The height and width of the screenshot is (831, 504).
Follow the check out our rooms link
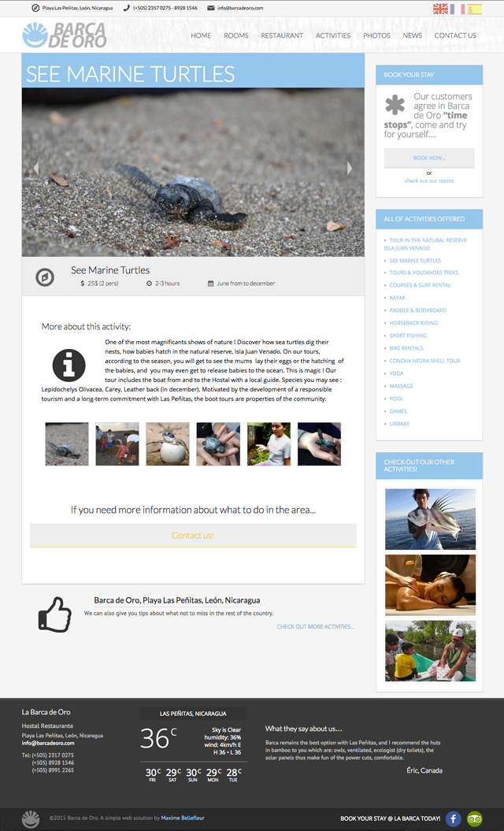[429, 180]
